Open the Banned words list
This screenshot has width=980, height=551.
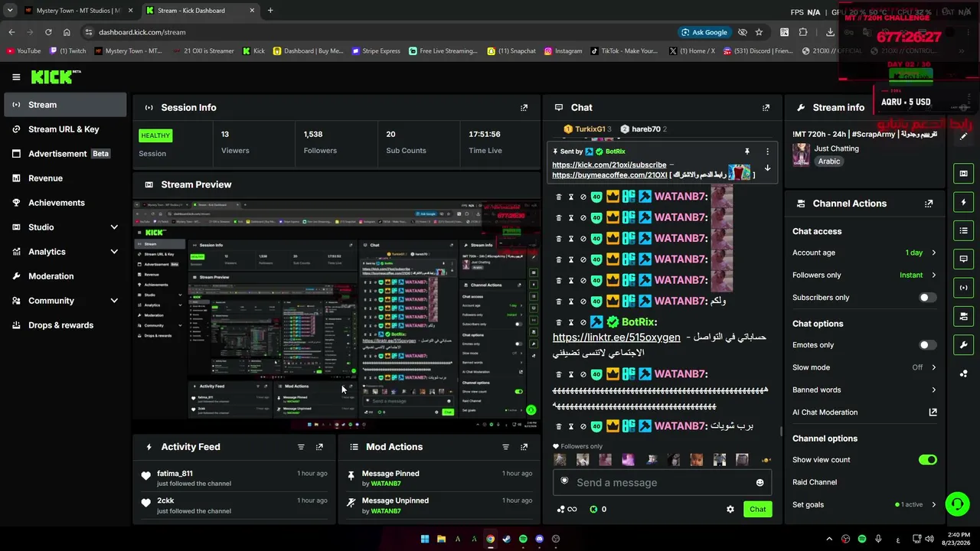[x=864, y=390]
